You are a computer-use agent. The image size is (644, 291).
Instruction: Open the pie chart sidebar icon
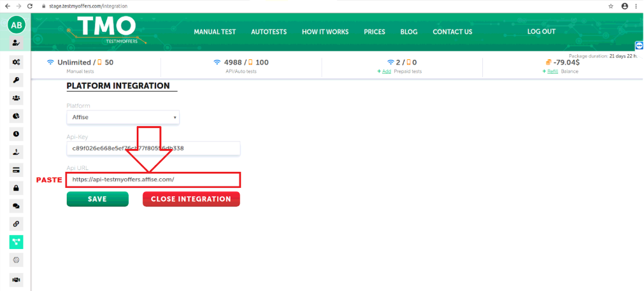coord(17,116)
